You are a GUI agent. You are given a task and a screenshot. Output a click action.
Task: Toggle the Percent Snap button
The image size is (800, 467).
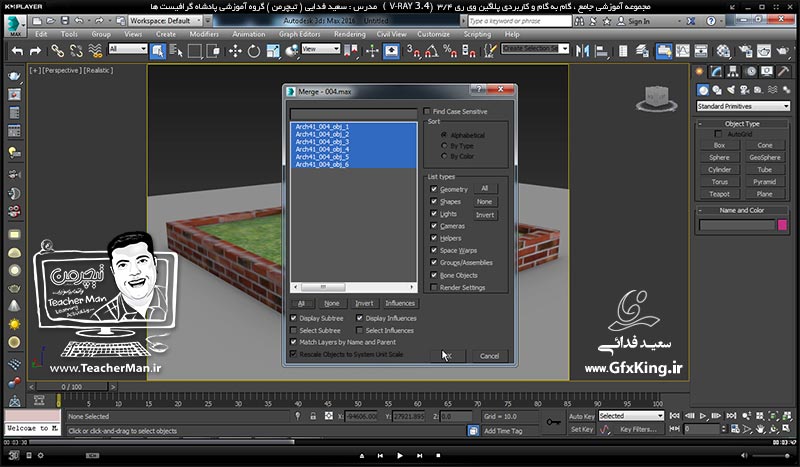click(x=450, y=51)
